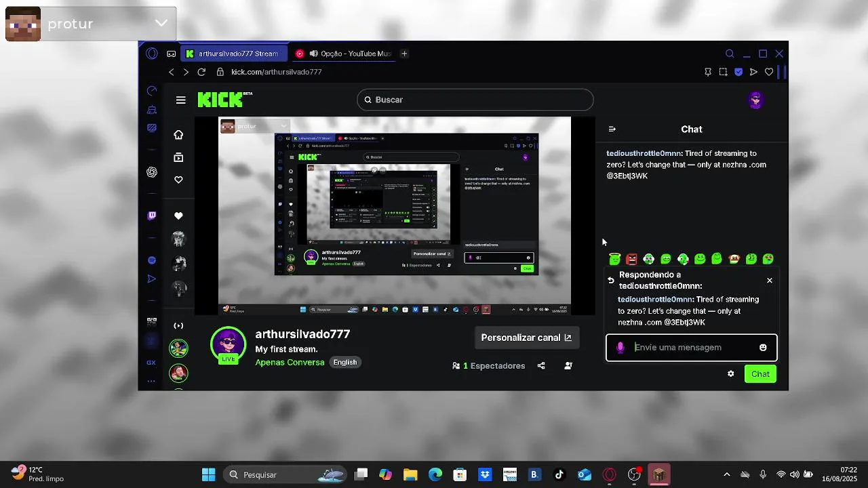Mute the YouTube Music tab audio
Image resolution: width=868 pixels, height=488 pixels.
point(313,54)
